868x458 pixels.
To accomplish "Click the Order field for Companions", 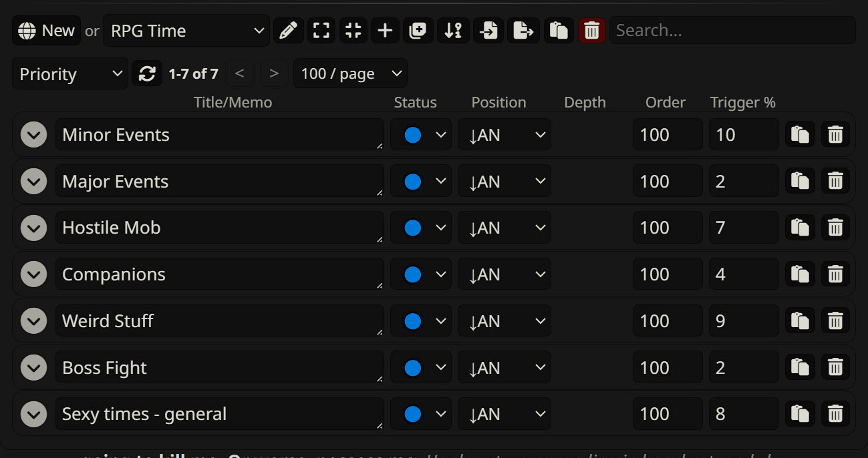I will (x=668, y=274).
